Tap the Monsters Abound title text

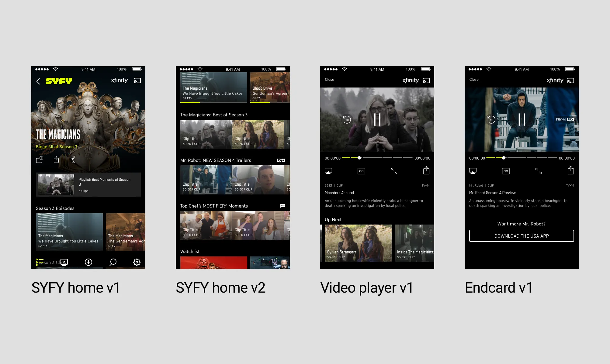pyautogui.click(x=339, y=193)
